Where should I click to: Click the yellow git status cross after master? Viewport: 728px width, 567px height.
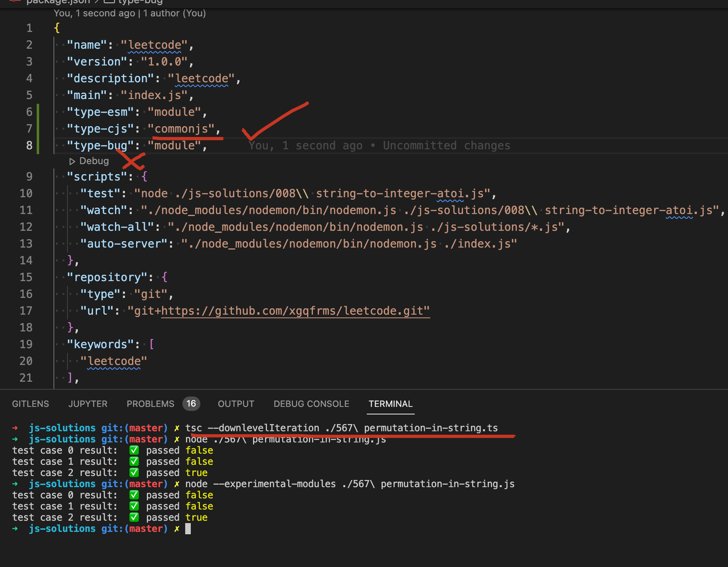point(176,428)
